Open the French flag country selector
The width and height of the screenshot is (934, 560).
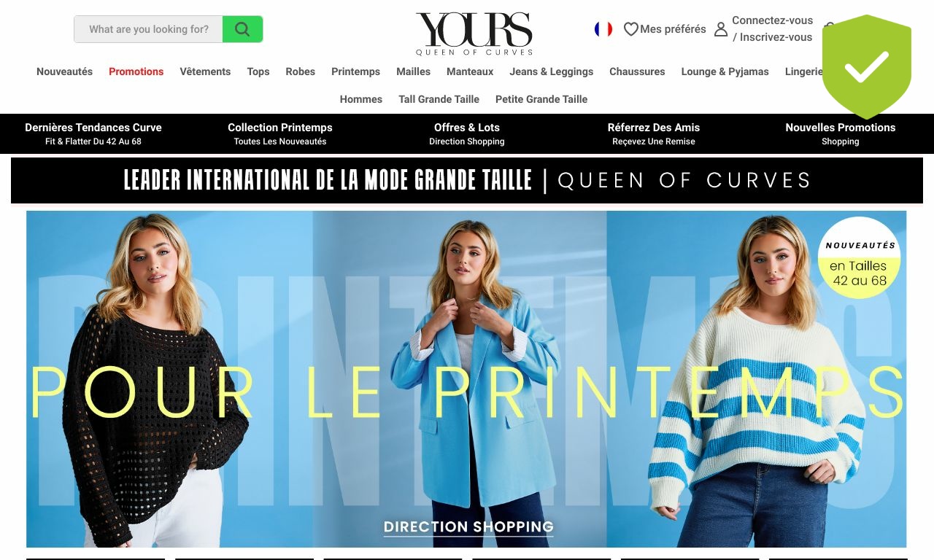603,29
